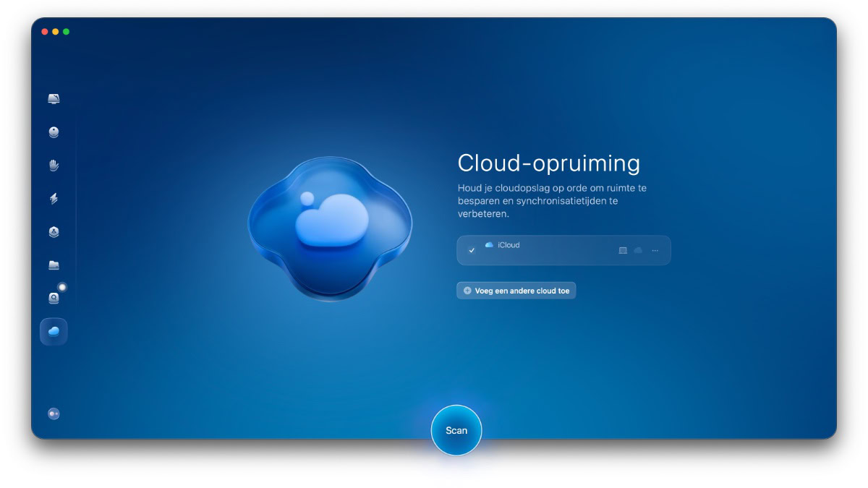868x488 pixels.
Task: Select the Cloud module icon in sidebar
Action: [x=54, y=331]
